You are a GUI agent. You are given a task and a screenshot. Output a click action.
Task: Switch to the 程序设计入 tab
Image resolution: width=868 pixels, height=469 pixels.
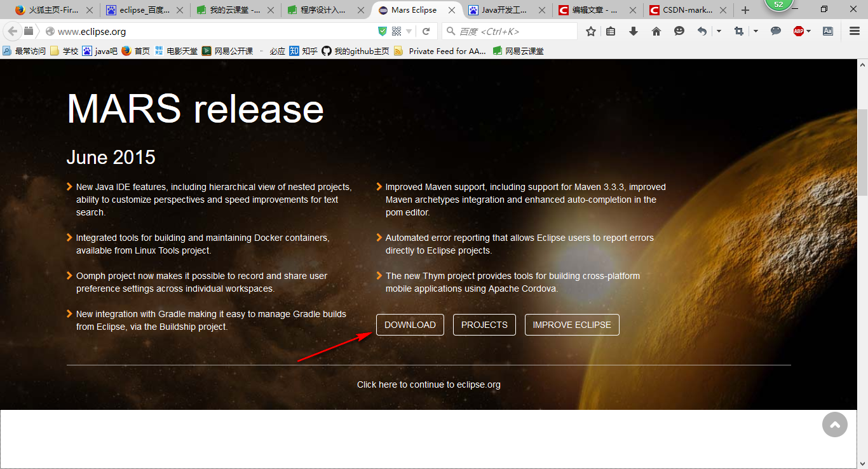pyautogui.click(x=327, y=10)
